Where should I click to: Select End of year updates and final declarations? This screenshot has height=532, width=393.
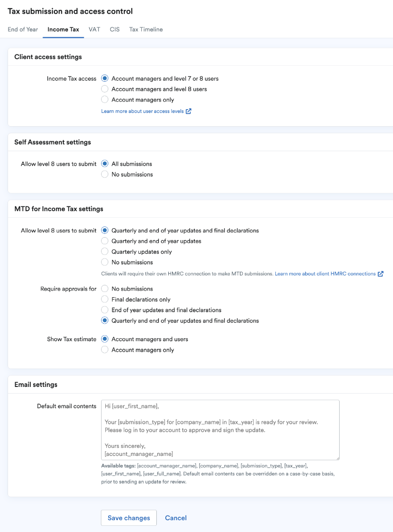105,310
